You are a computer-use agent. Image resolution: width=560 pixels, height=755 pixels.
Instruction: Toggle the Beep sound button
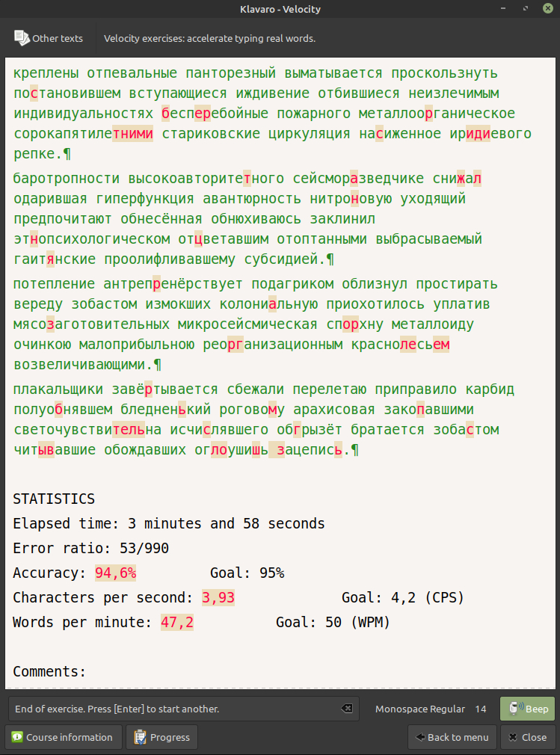pyautogui.click(x=528, y=709)
